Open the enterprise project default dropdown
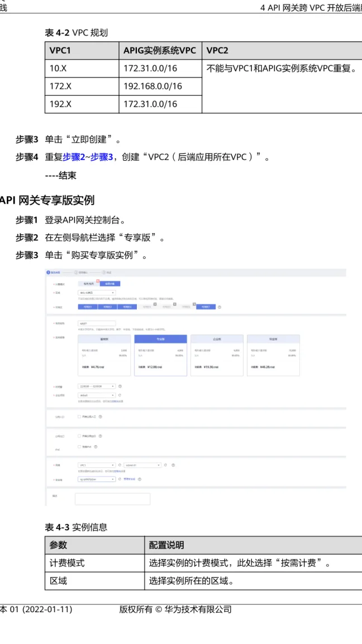This screenshot has width=362, height=644. [97, 395]
